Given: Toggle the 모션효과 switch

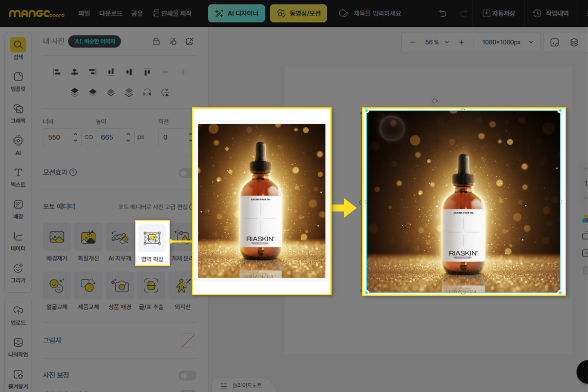Looking at the screenshot, I should tap(186, 173).
